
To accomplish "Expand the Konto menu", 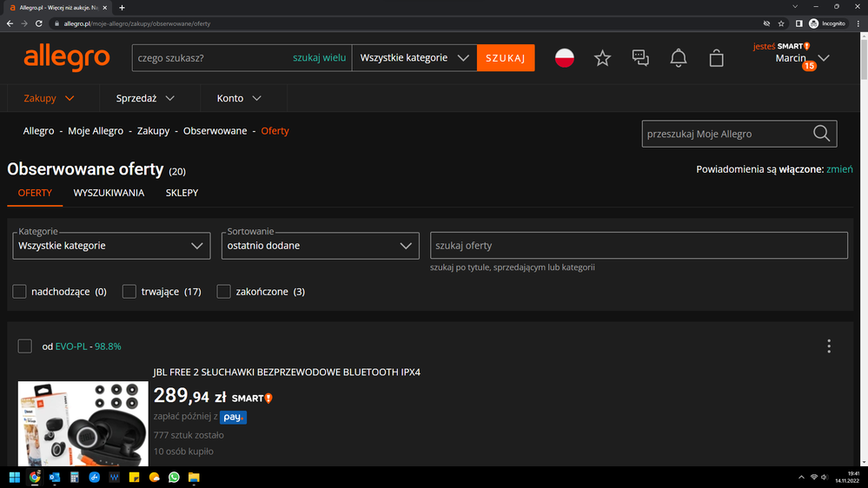I will click(239, 98).
